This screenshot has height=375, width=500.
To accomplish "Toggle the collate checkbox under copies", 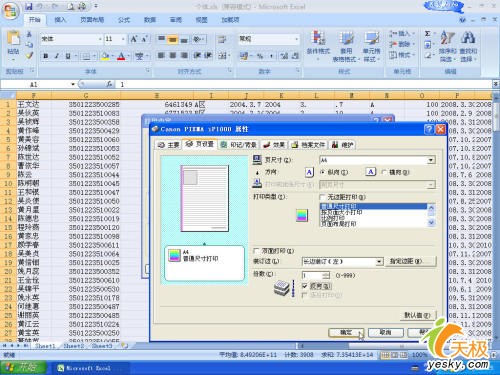I will (304, 286).
